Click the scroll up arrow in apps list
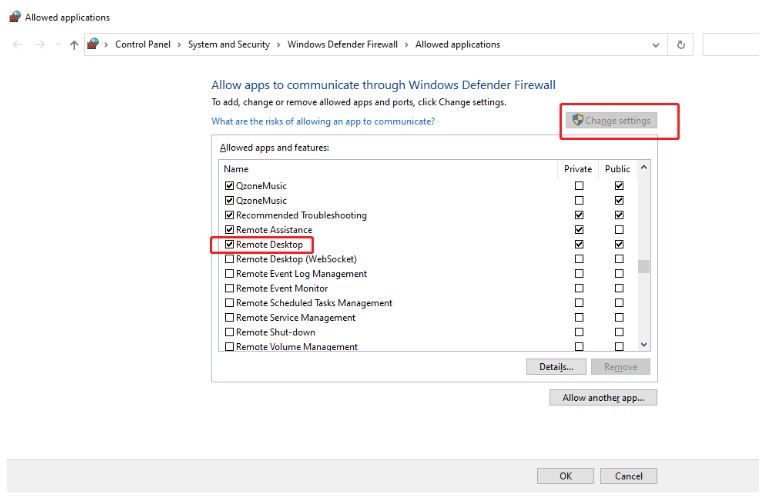 click(x=643, y=167)
